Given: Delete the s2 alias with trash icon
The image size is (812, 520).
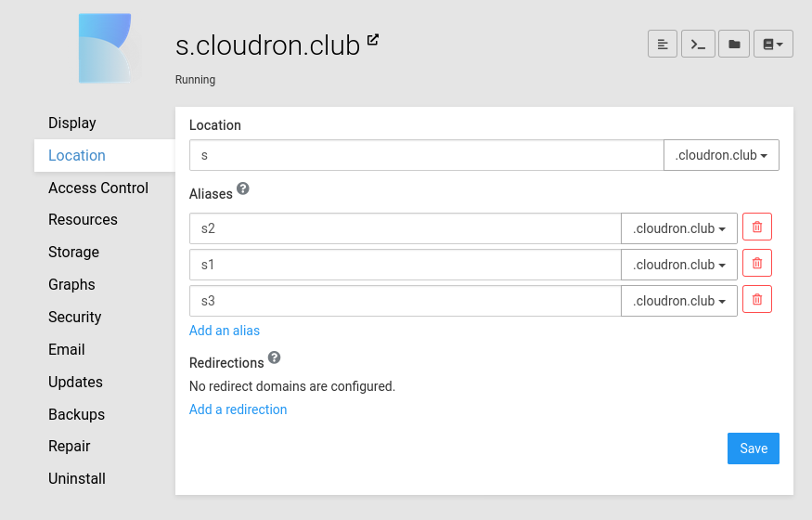Looking at the screenshot, I should pos(757,227).
